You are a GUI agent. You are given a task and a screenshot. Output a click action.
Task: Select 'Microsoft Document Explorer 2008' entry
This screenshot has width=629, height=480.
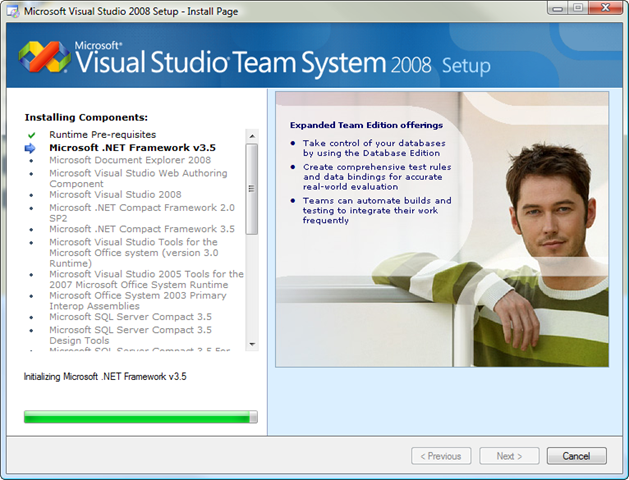click(130, 160)
